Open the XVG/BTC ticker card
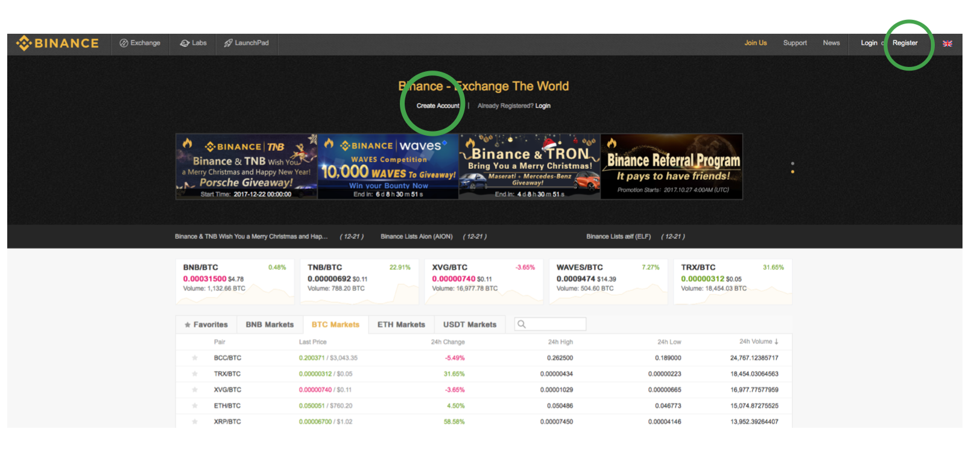980x458 pixels. point(484,282)
